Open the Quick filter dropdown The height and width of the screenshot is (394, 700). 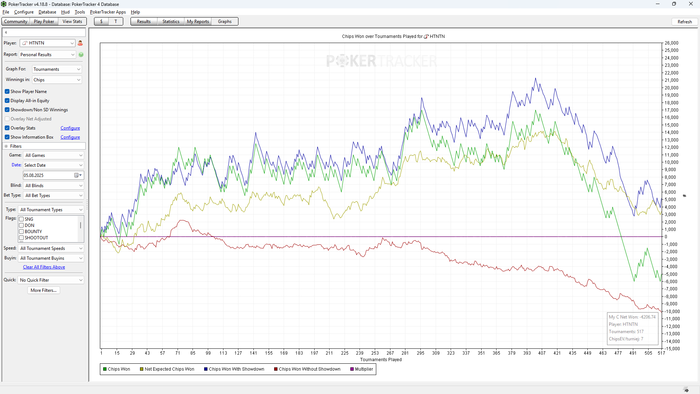(51, 280)
